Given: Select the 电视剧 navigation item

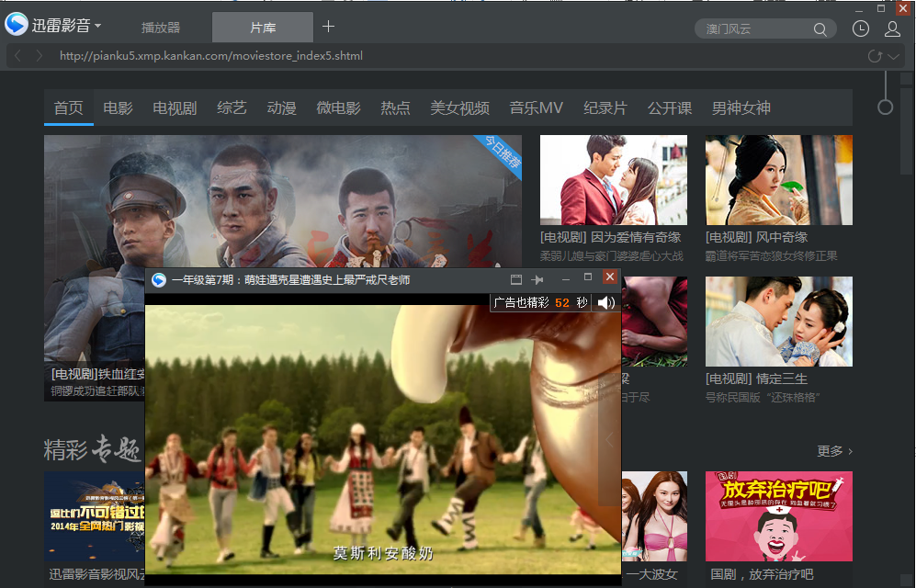Looking at the screenshot, I should click(175, 108).
